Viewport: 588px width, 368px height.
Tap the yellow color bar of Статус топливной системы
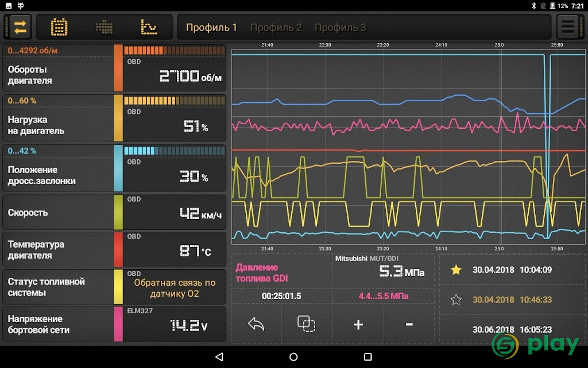(118, 286)
